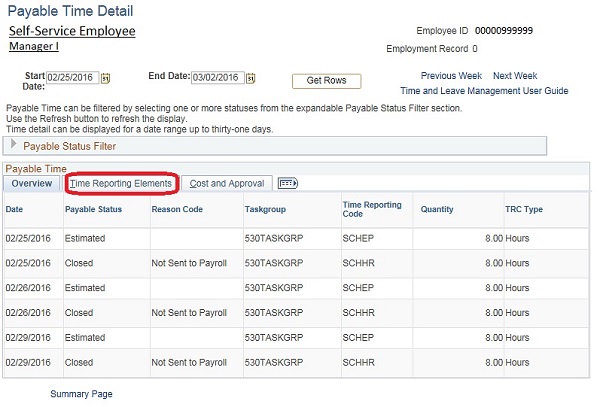
Task: Click the Show All Columns grid icon
Action: (x=288, y=183)
